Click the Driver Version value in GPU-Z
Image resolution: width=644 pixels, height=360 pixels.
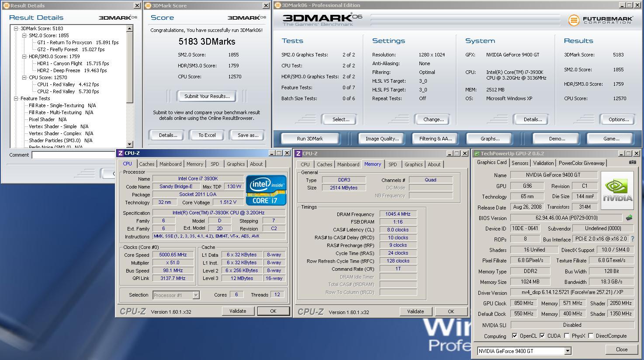(572, 292)
